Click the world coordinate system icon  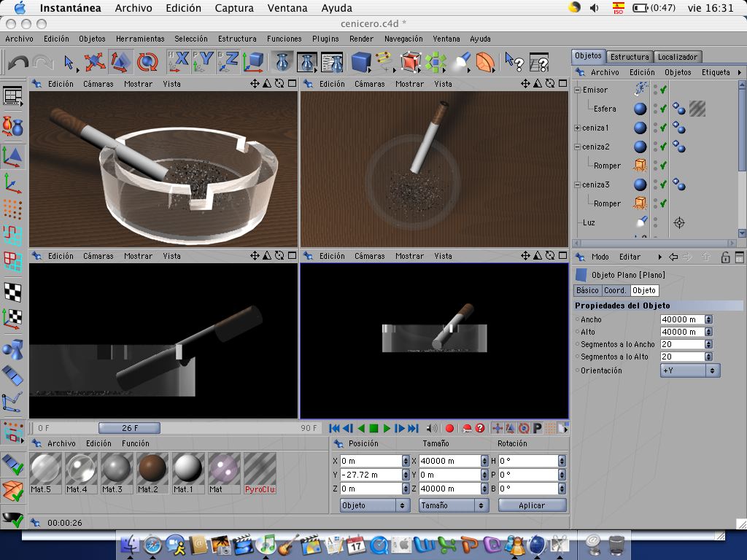(253, 62)
